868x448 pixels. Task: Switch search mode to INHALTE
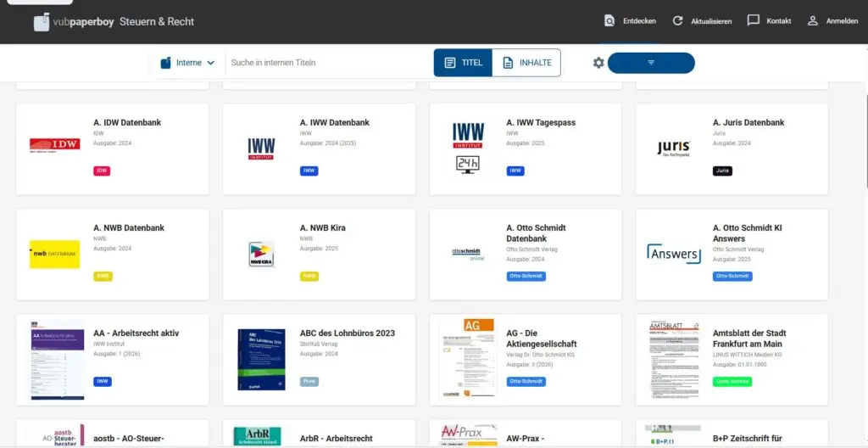tap(526, 63)
